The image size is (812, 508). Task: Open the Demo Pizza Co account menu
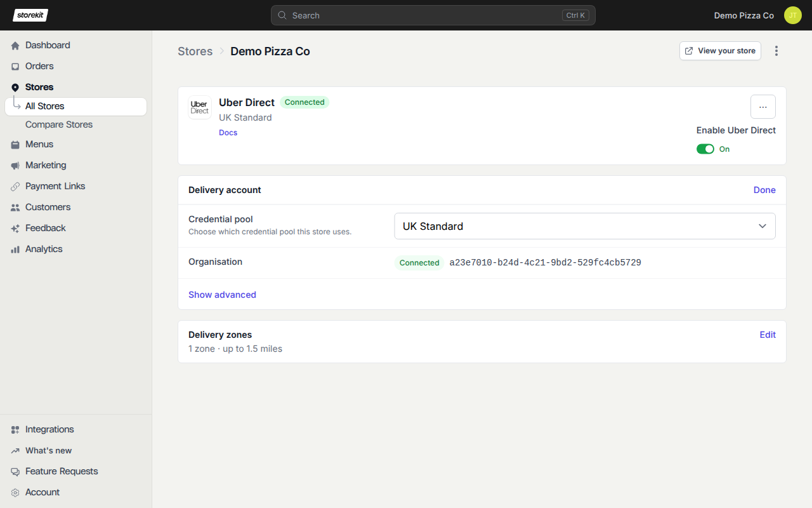(x=744, y=15)
